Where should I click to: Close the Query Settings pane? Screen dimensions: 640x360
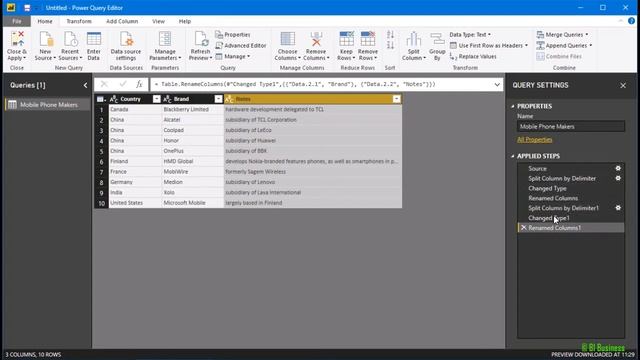tap(623, 85)
